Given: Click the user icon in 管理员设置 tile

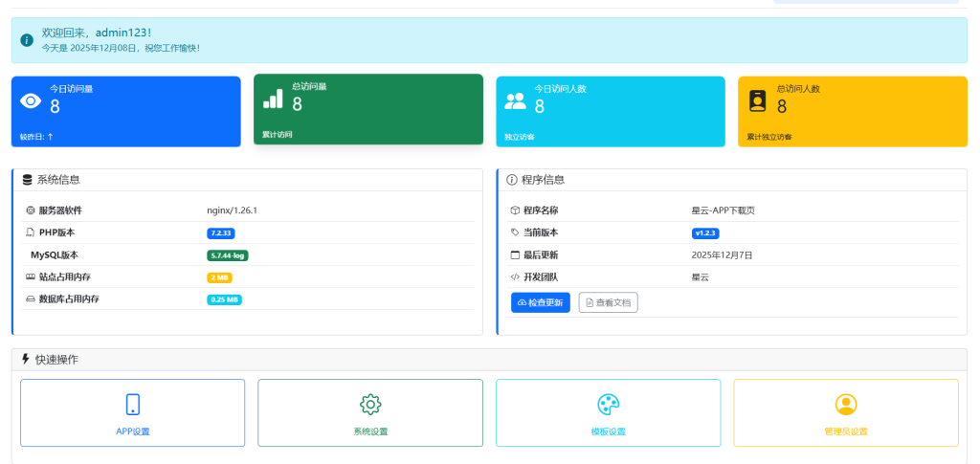Looking at the screenshot, I should pos(846,404).
